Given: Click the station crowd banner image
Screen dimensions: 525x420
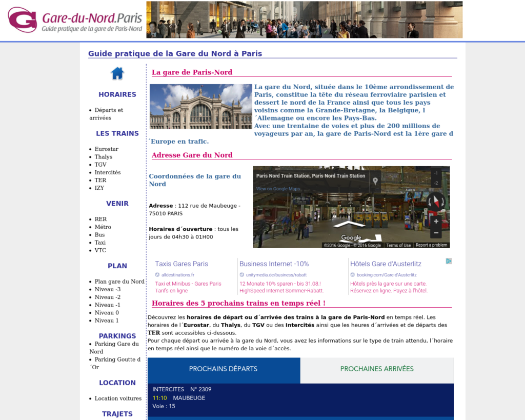Looking at the screenshot, I should click(305, 19).
